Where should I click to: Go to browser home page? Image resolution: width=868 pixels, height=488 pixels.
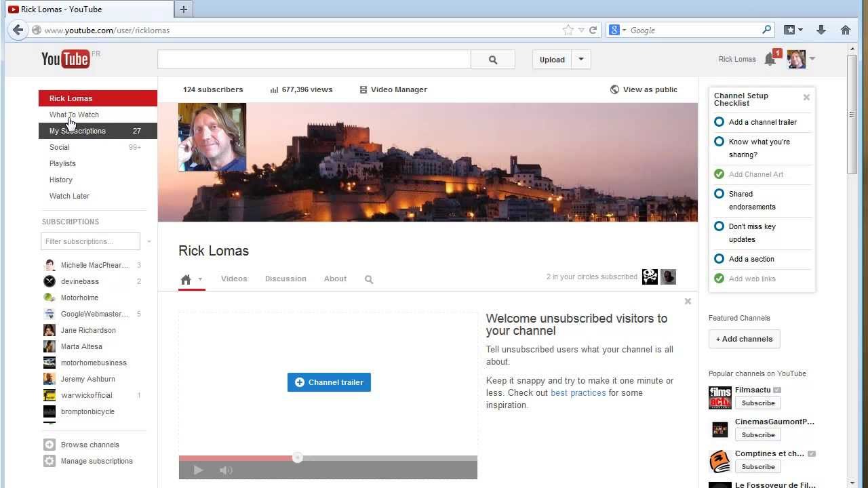(x=845, y=30)
